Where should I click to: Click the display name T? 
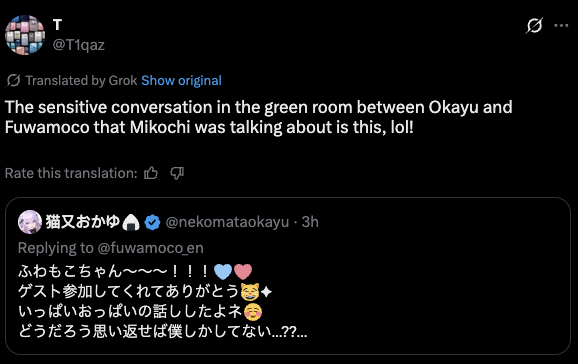point(57,25)
